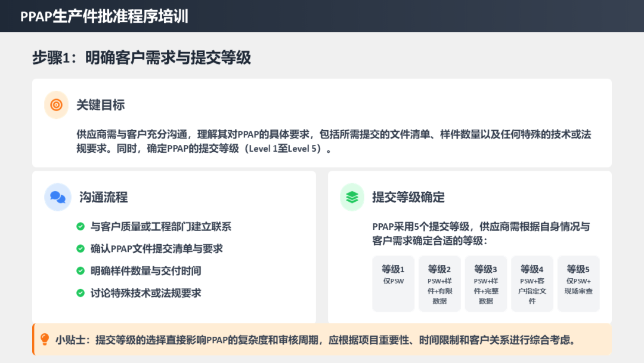Click the heading 步骤1：明确客户需求与提交等级
Screen dimensions: 644x363
pyautogui.click(x=141, y=58)
